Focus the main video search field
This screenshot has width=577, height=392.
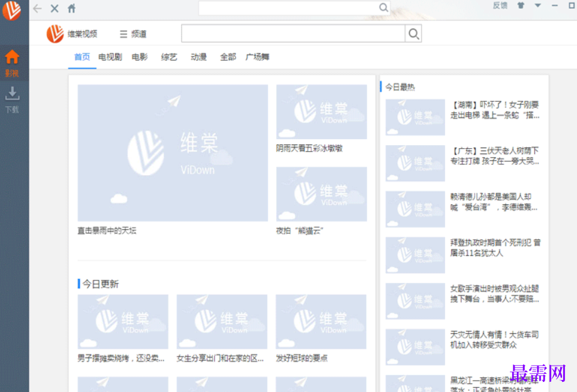(x=293, y=34)
